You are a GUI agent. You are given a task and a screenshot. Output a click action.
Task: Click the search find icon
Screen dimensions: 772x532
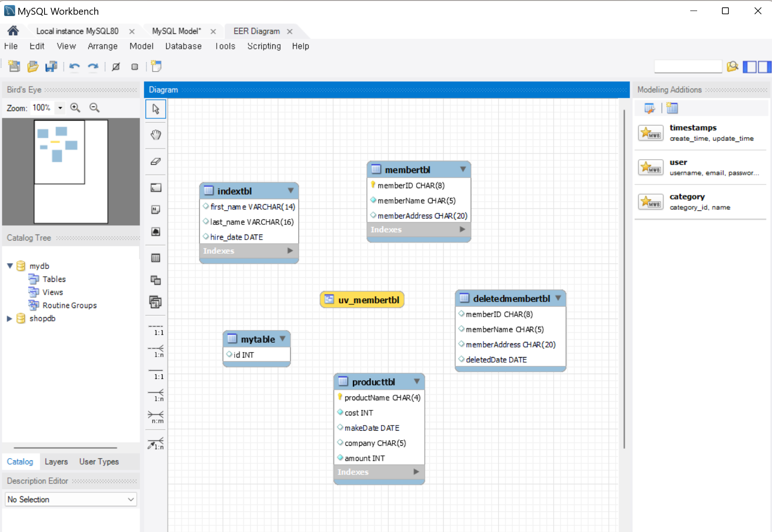(733, 67)
